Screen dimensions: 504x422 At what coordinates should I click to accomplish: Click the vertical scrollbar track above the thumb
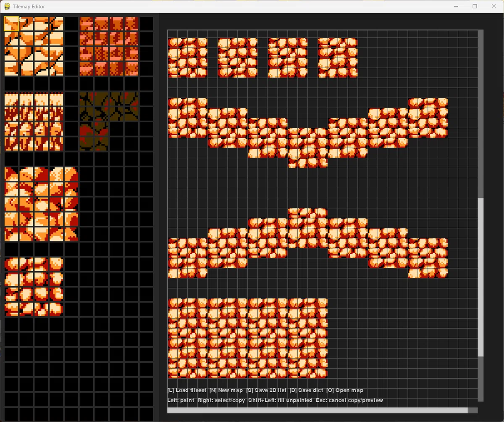click(x=480, y=113)
